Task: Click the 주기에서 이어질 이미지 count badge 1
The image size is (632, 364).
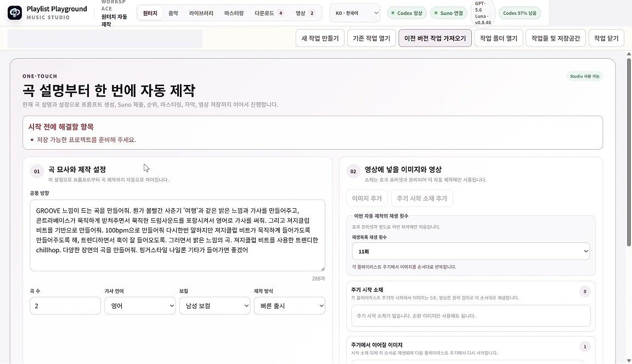Action: pos(585,346)
